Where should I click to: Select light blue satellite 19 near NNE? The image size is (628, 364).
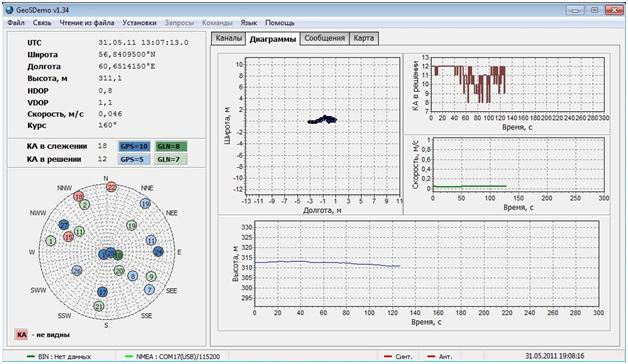(145, 204)
